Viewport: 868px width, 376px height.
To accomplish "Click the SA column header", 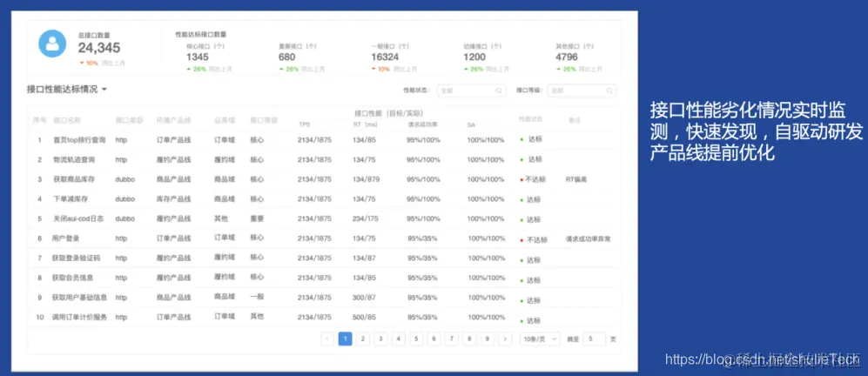I will pos(470,125).
